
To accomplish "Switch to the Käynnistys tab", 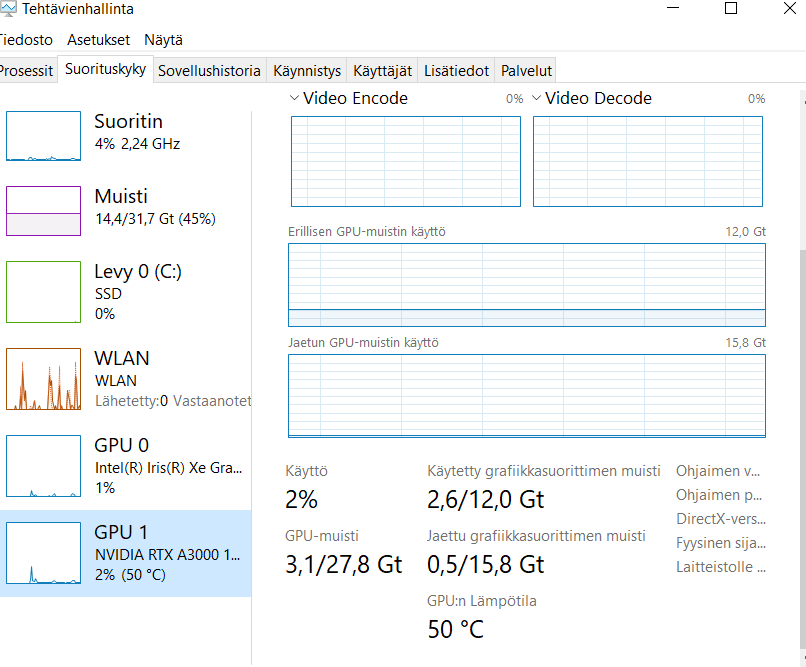I will pyautogui.click(x=307, y=71).
